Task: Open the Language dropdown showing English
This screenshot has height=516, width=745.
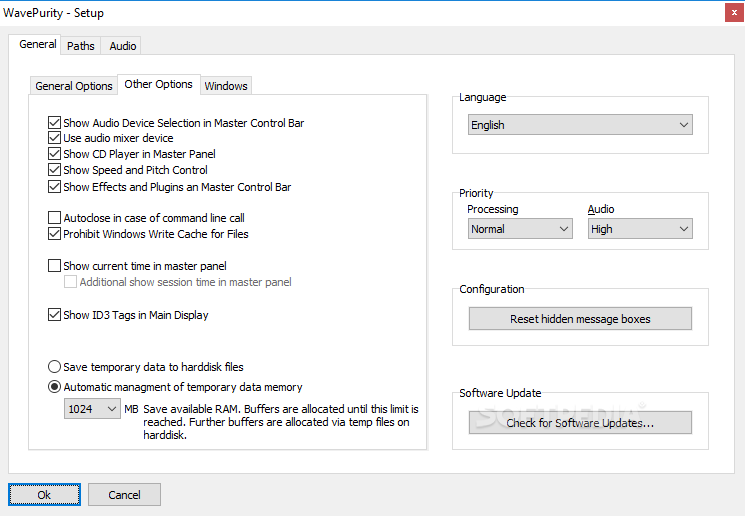Action: pos(580,125)
